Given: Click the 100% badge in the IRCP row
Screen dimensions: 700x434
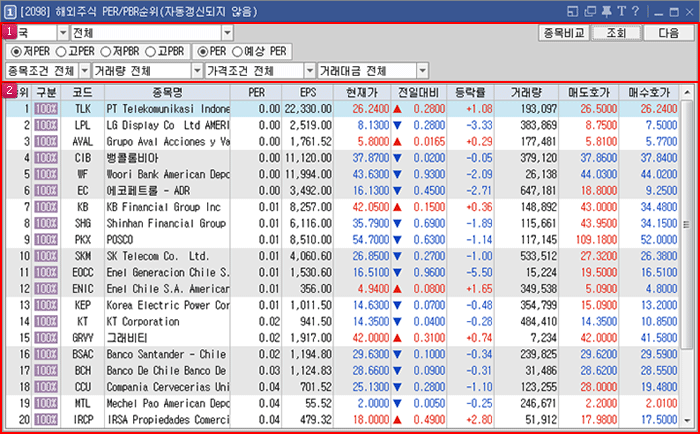Looking at the screenshot, I should [x=46, y=420].
